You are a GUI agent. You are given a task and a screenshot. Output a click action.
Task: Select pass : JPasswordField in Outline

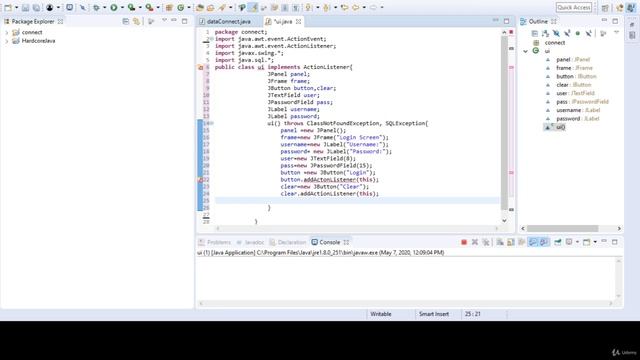[582, 102]
